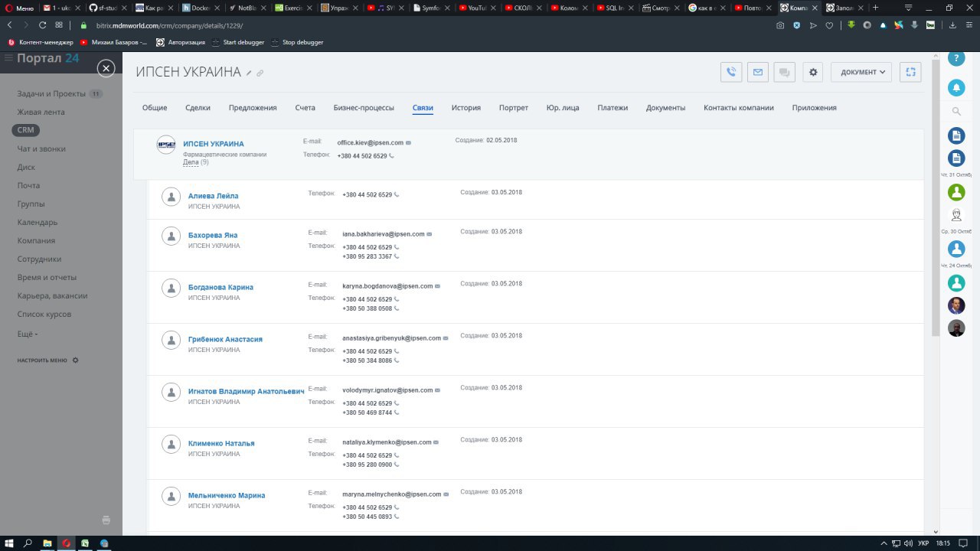
Task: Click the search magnifier in right sidebar
Action: (x=956, y=112)
